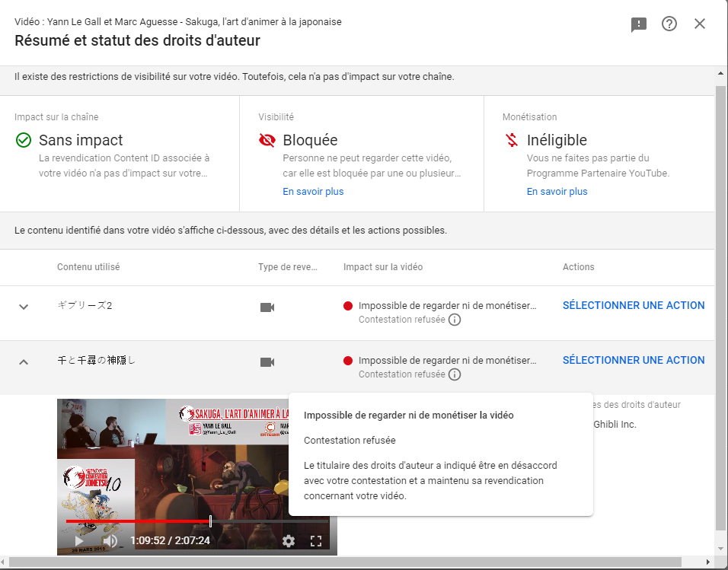Click the vertical scrollbar up arrow
Screen dimensions: 728x570
tap(720, 73)
